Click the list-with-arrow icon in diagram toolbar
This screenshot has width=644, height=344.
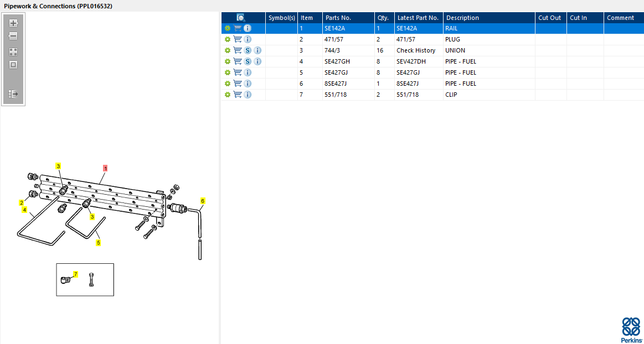pos(13,94)
